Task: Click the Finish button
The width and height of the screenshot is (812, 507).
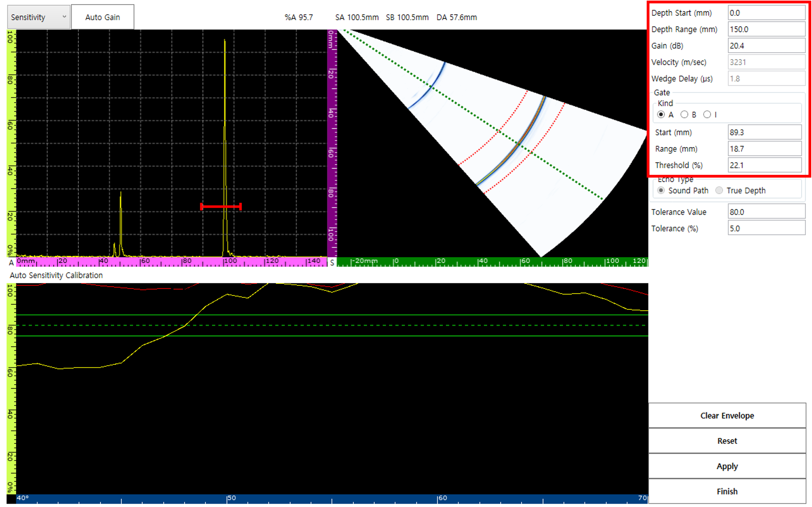Action: [x=727, y=491]
